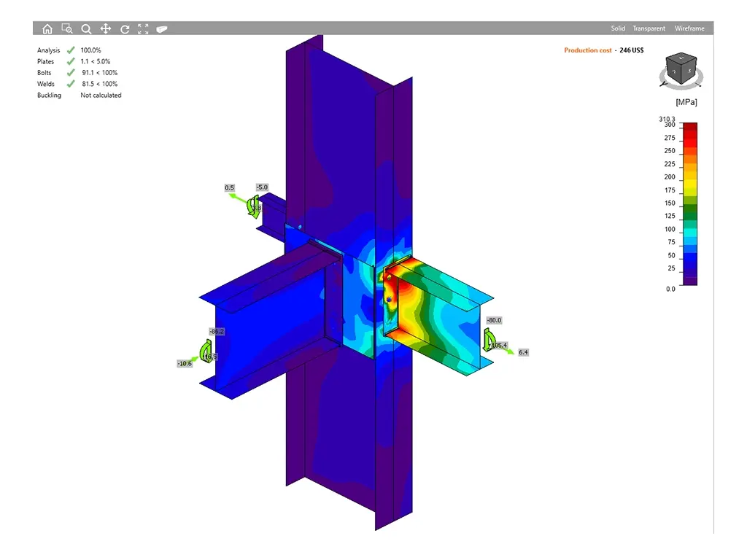Click the green check beside Analysis
This screenshot has height=560, width=747.
(71, 50)
